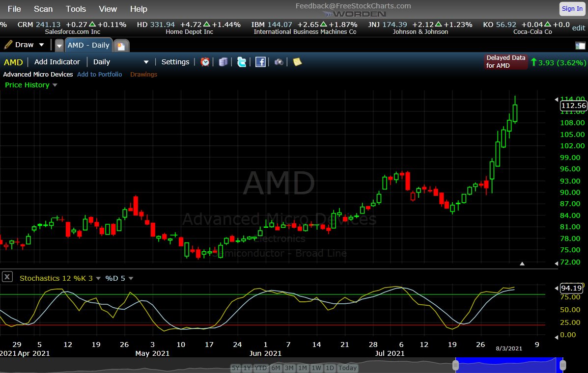Select the 1W range button
Screen dimensions: 588x373
(x=316, y=368)
